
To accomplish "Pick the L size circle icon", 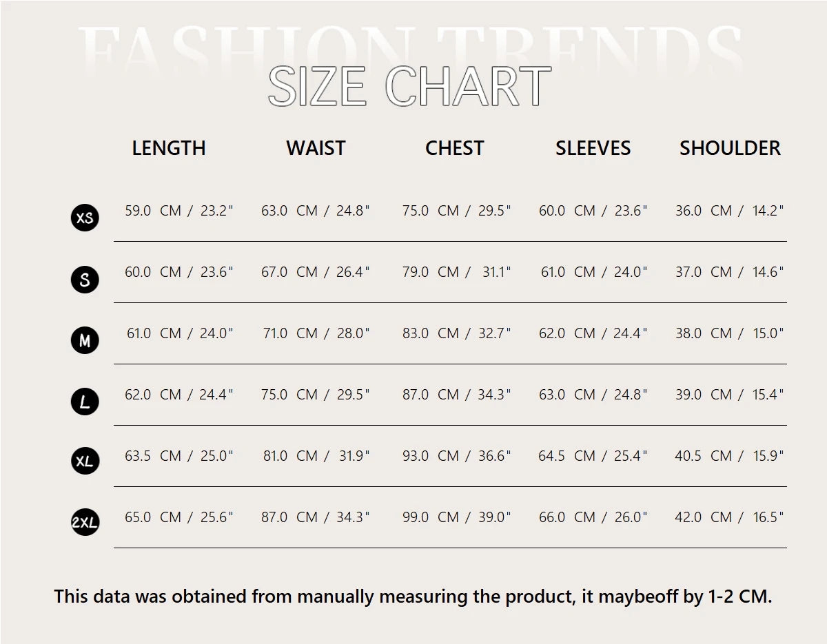I will point(85,402).
